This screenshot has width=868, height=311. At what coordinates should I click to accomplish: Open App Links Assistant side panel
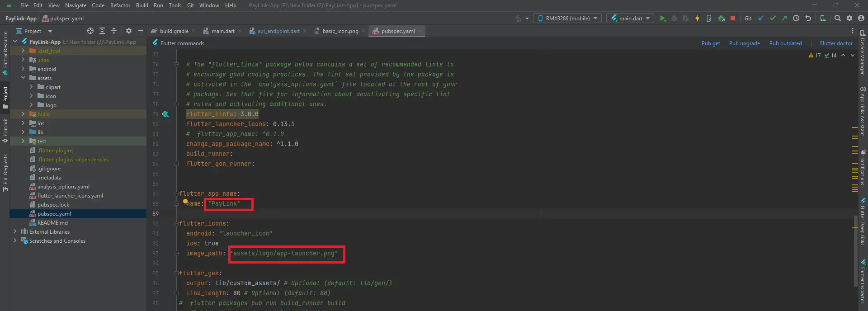863,111
